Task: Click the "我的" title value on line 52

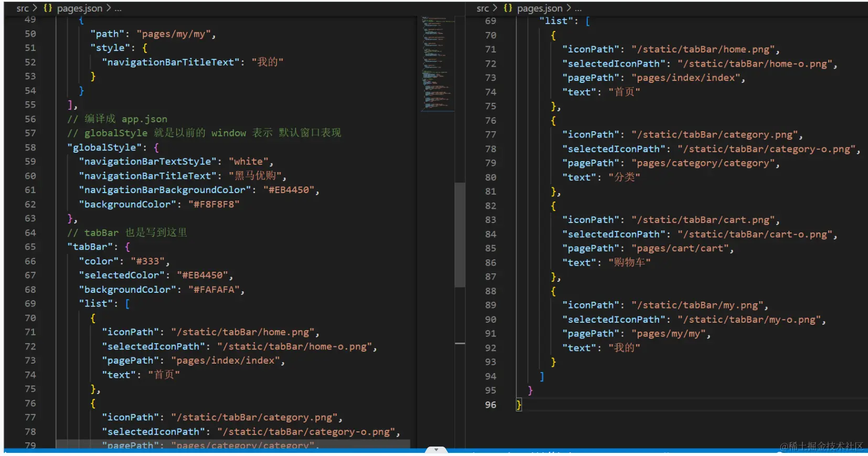Action: (268, 62)
